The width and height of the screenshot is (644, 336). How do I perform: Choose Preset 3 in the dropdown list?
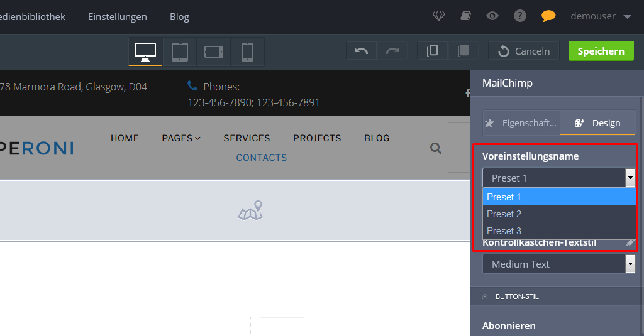[558, 231]
